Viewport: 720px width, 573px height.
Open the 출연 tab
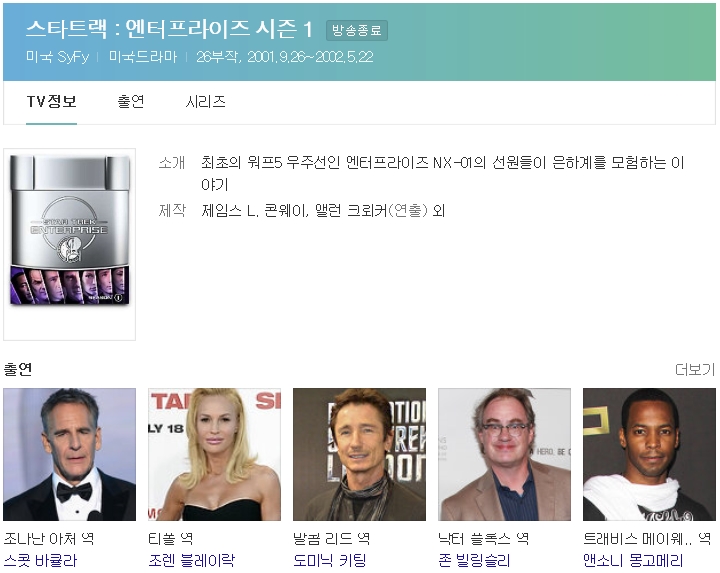[x=130, y=102]
